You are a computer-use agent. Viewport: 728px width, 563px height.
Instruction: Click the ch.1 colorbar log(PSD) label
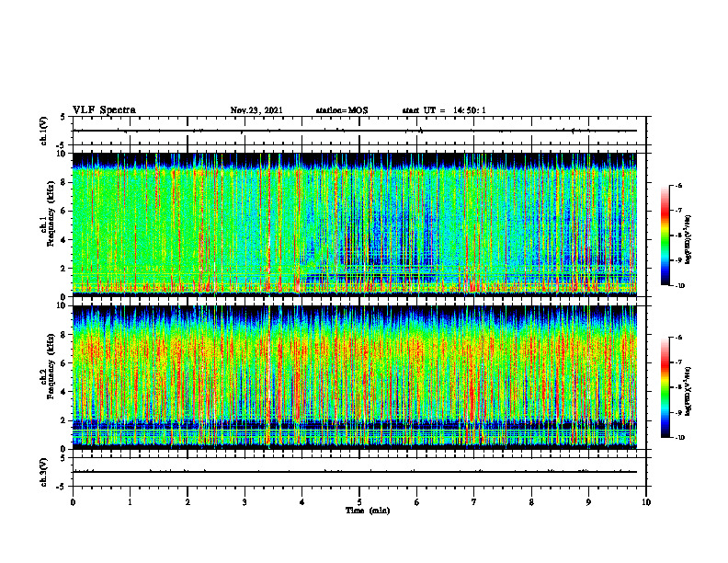688,239
